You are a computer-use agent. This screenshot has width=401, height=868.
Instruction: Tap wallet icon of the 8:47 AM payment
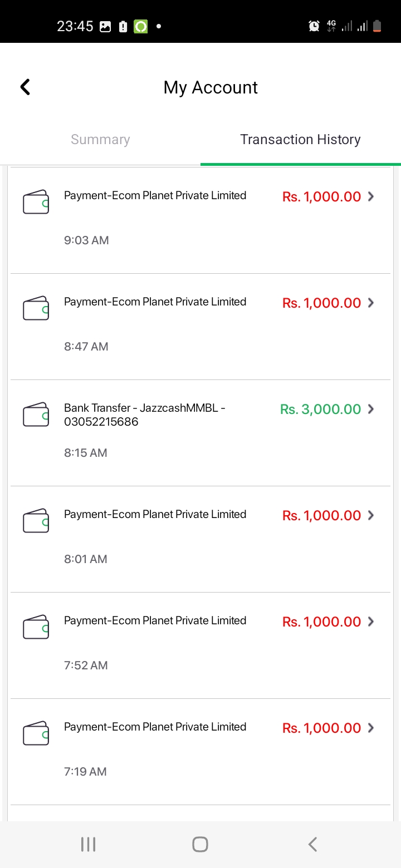(x=36, y=308)
